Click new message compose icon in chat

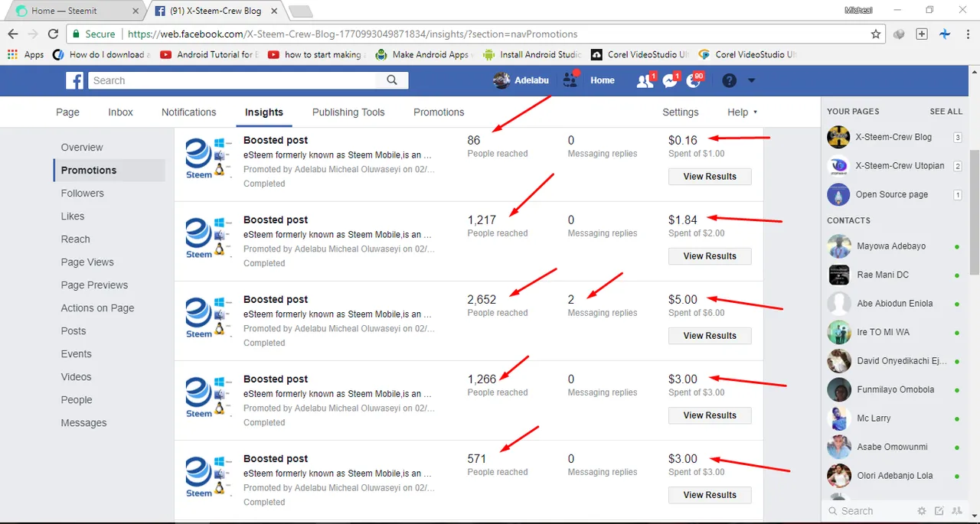(x=939, y=511)
